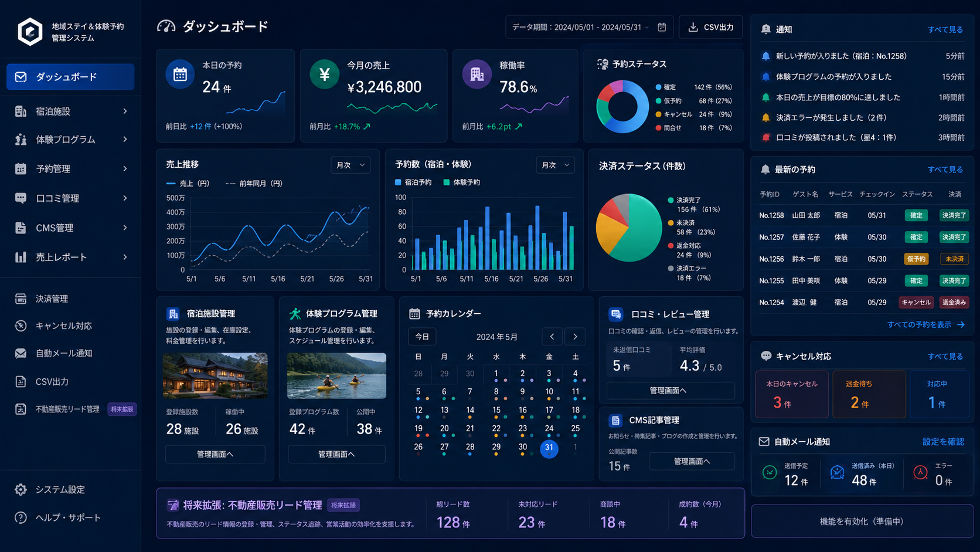This screenshot has width=980, height=552.
Task: Click the blue calendar icon in 本日の予約 card
Action: click(180, 74)
